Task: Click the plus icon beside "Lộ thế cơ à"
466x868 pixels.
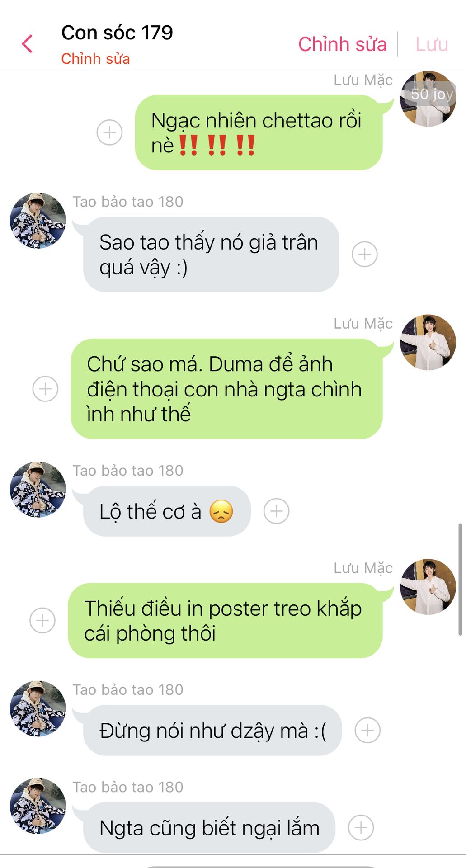Action: click(277, 511)
